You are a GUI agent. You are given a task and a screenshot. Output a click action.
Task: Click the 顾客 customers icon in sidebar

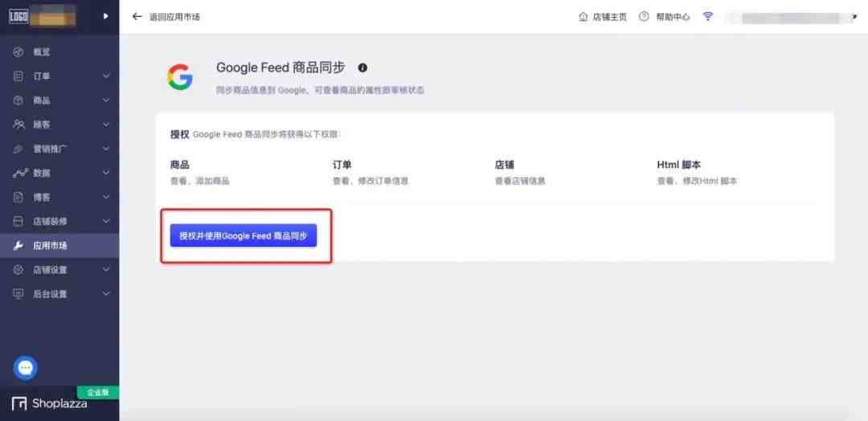tap(18, 125)
